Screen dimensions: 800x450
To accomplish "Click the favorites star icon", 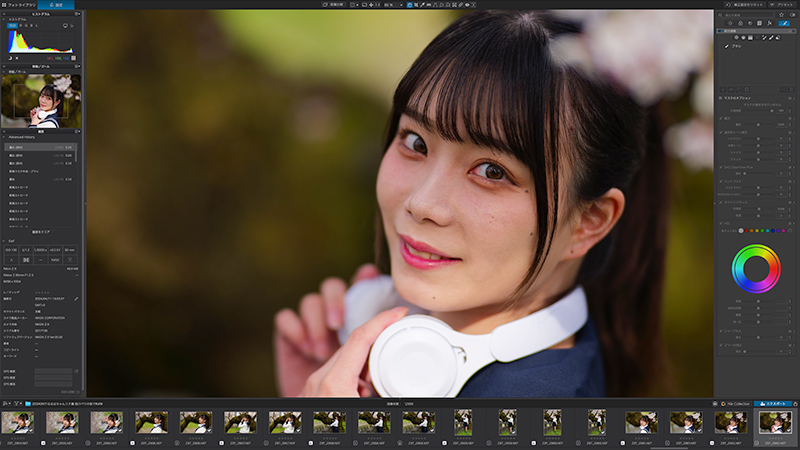I will click(781, 15).
